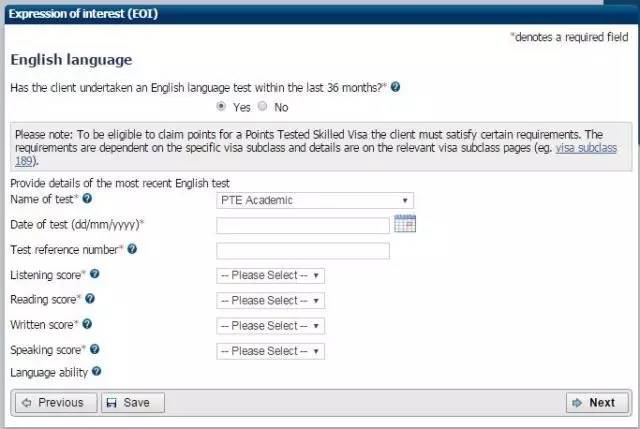Image resolution: width=640 pixels, height=429 pixels.
Task: Open help icon beside Written score
Action: click(x=87, y=324)
